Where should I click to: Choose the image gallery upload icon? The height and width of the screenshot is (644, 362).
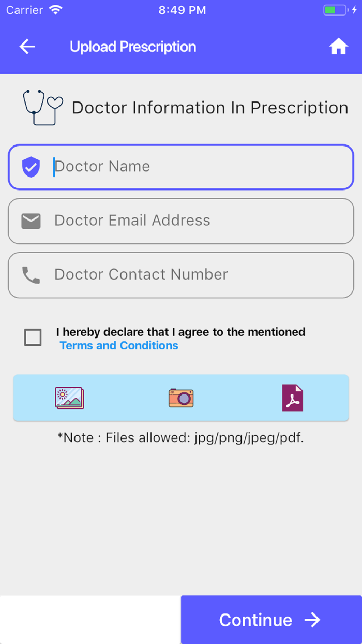(x=69, y=398)
